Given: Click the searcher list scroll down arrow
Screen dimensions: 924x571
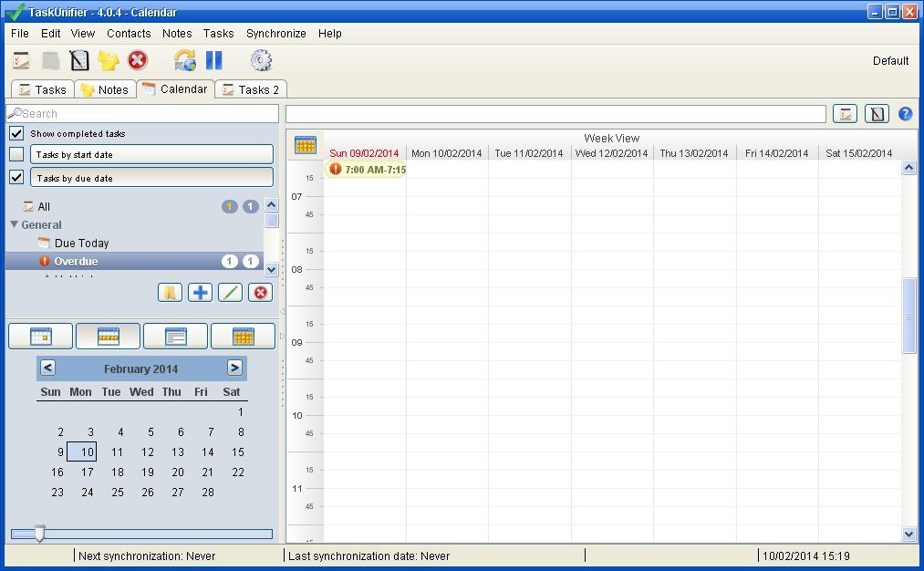Looking at the screenshot, I should click(271, 269).
